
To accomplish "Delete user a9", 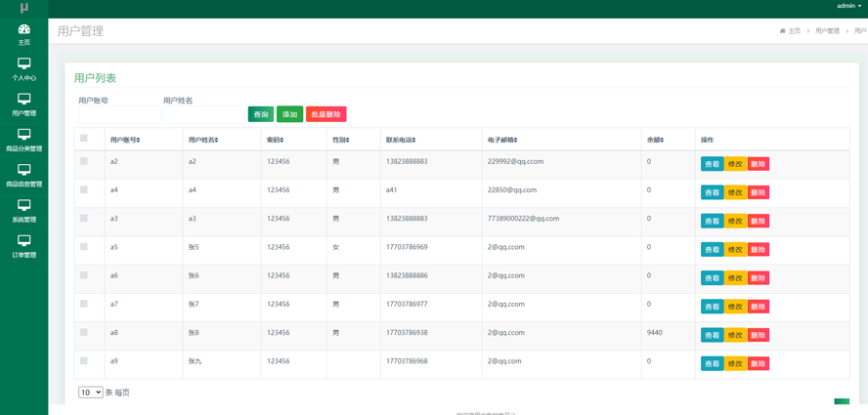I will (x=758, y=363).
